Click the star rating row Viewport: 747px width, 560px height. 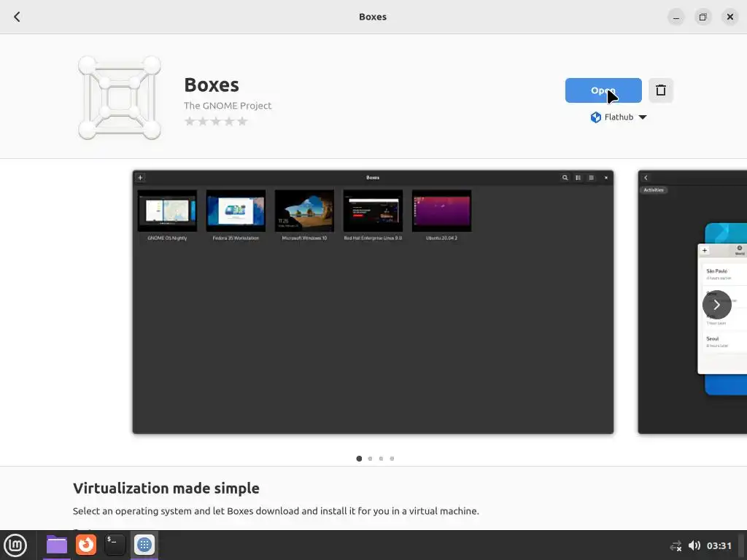coord(216,122)
